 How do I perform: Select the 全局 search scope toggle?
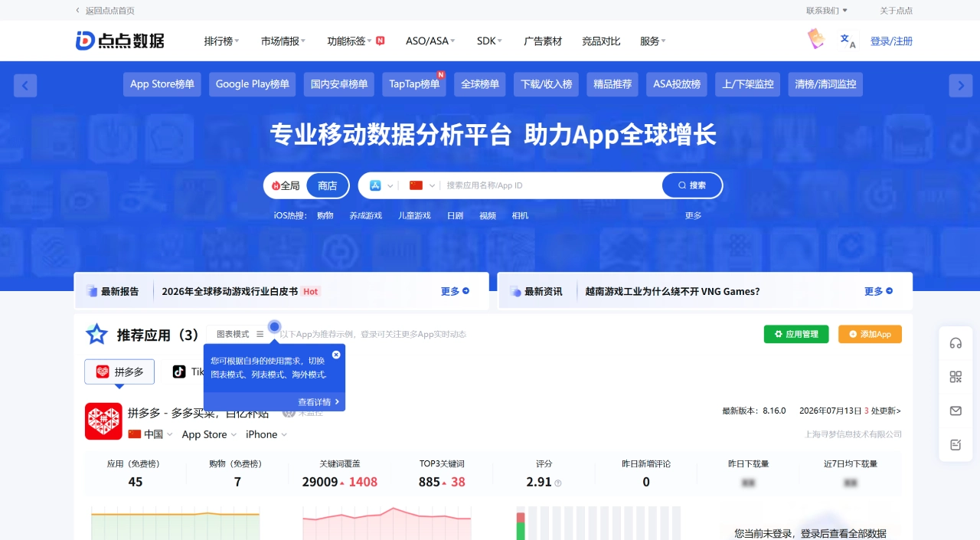pyautogui.click(x=286, y=185)
